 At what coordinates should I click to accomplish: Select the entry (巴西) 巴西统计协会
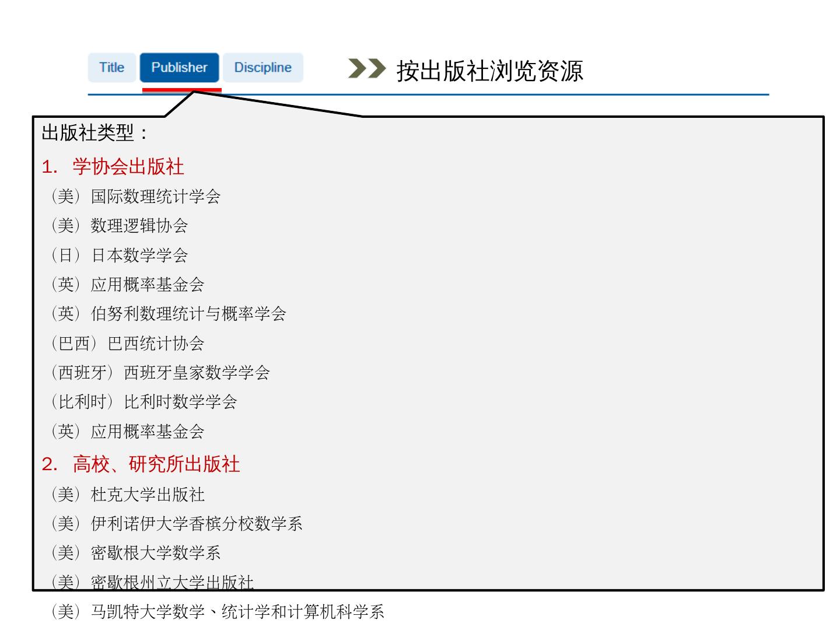127,343
